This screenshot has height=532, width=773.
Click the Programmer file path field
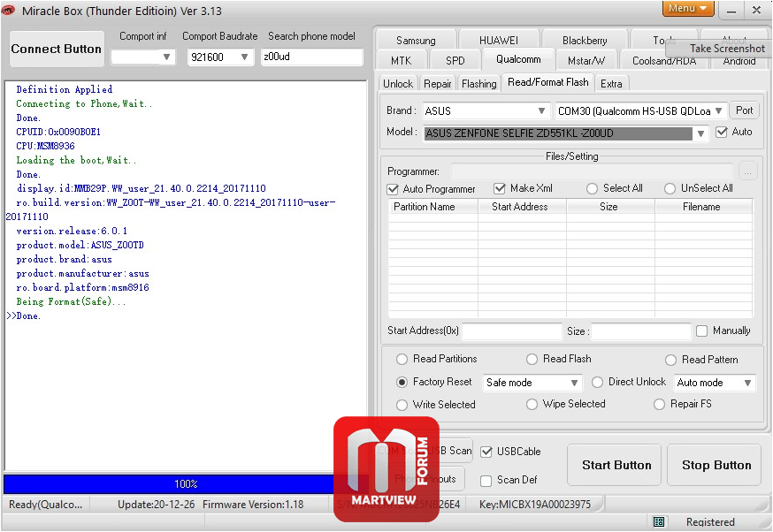click(592, 171)
